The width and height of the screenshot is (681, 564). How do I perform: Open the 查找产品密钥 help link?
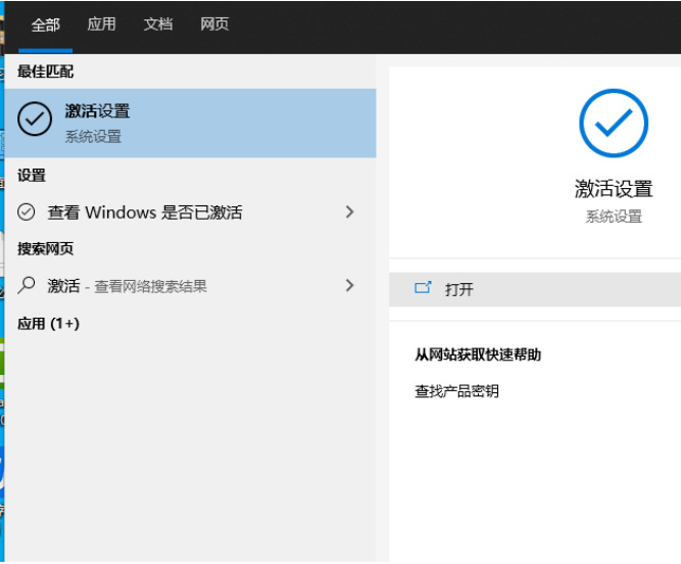456,391
